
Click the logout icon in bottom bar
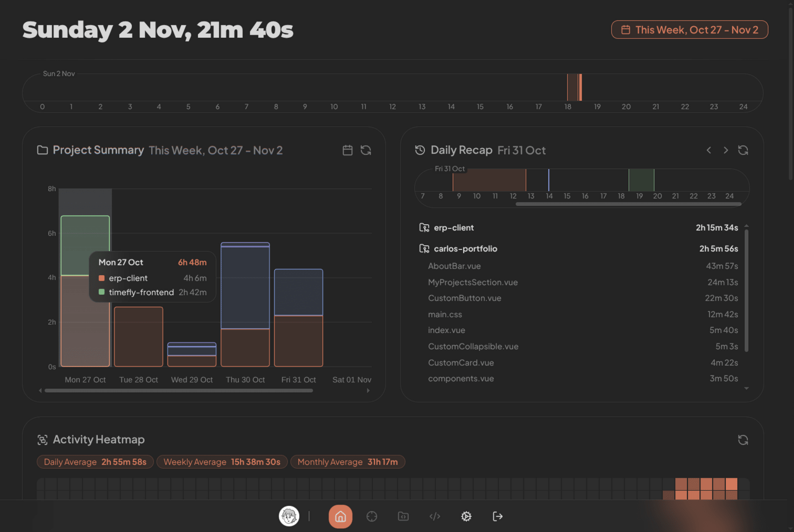point(498,516)
